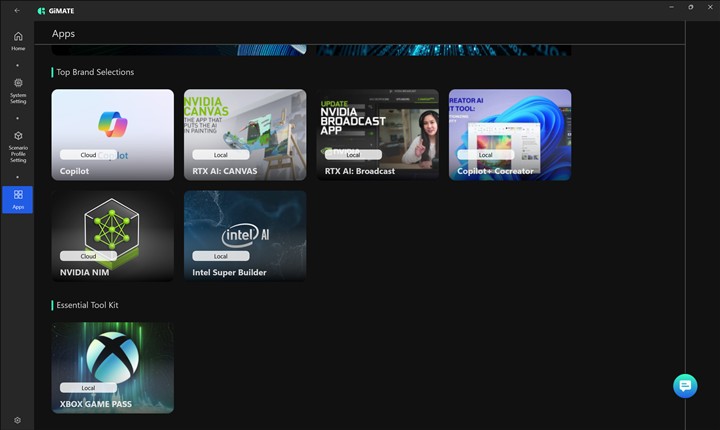Click the back arrow in title bar
This screenshot has height=430, width=720.
[x=17, y=10]
